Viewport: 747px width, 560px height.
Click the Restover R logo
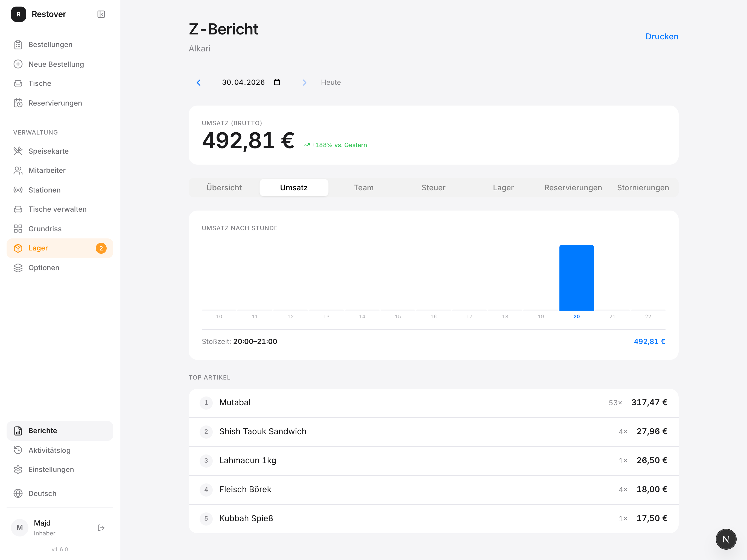(x=19, y=14)
